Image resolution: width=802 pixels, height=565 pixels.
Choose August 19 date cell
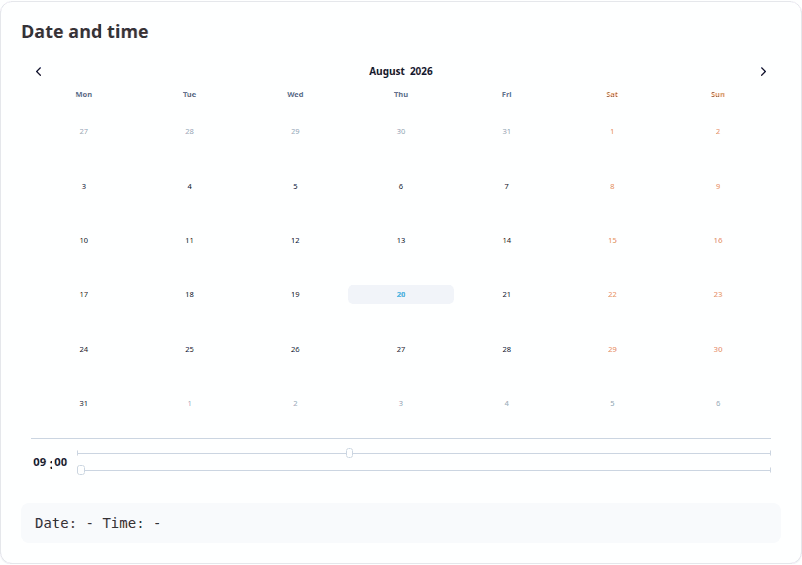coord(295,295)
